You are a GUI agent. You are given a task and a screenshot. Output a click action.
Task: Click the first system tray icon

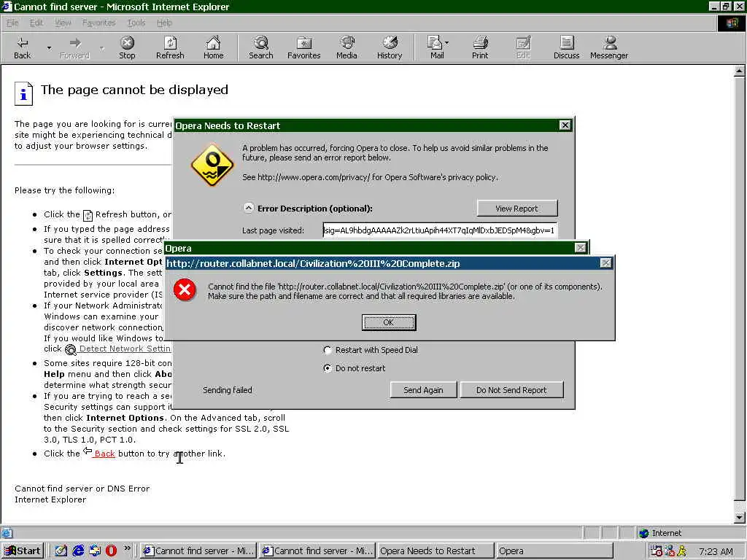(657, 551)
